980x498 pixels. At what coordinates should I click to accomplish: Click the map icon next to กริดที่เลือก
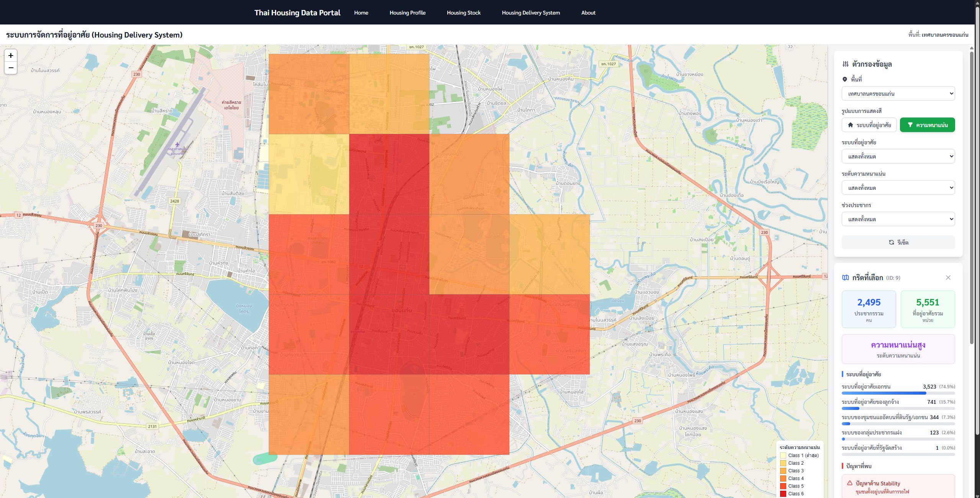846,278
